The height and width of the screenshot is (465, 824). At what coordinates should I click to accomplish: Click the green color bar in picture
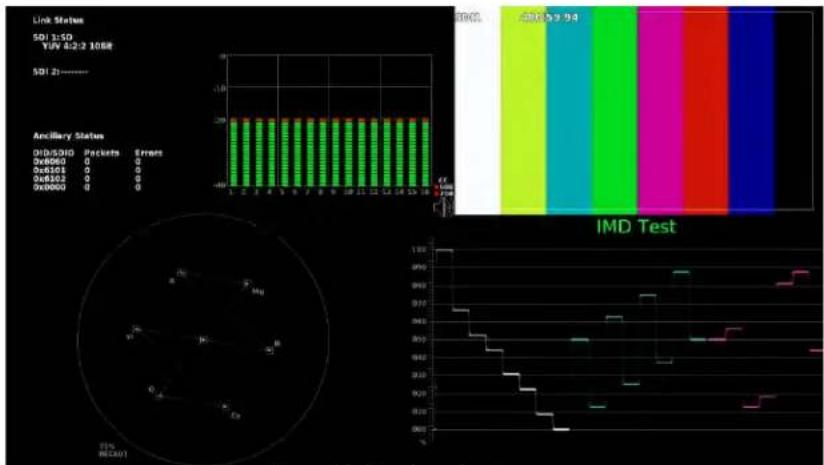coord(615,110)
